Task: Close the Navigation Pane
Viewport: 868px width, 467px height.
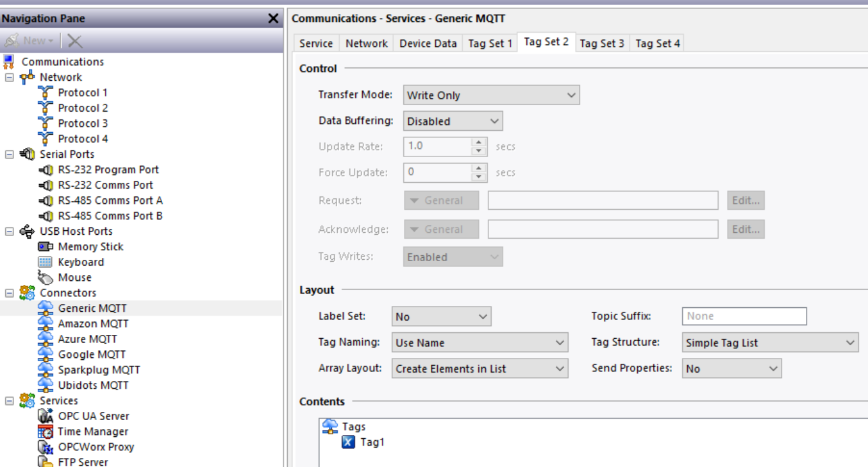Action: point(274,19)
